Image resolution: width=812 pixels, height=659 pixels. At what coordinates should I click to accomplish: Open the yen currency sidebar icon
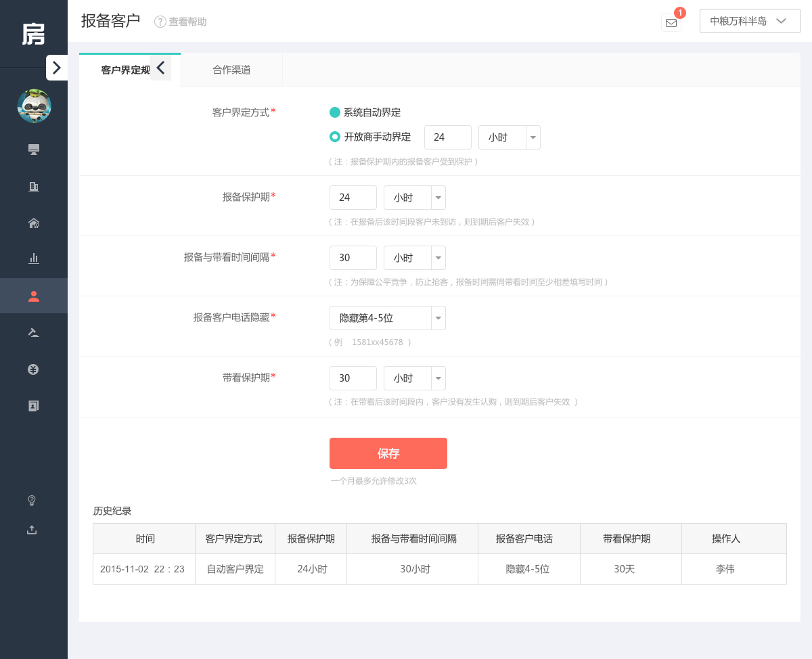[x=33, y=369]
